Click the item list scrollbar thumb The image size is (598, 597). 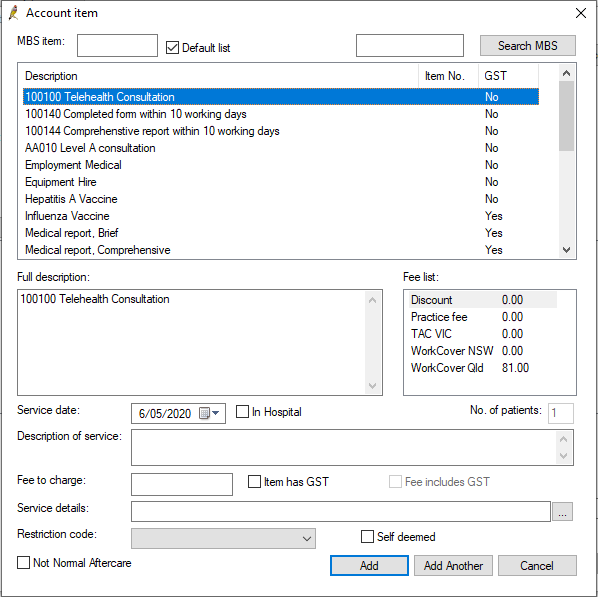566,116
